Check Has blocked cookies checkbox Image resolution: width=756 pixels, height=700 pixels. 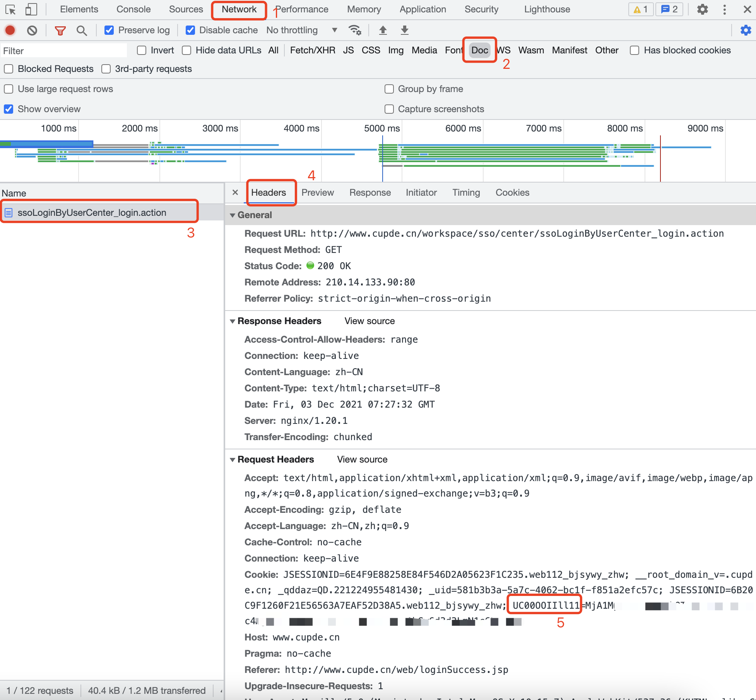635,50
